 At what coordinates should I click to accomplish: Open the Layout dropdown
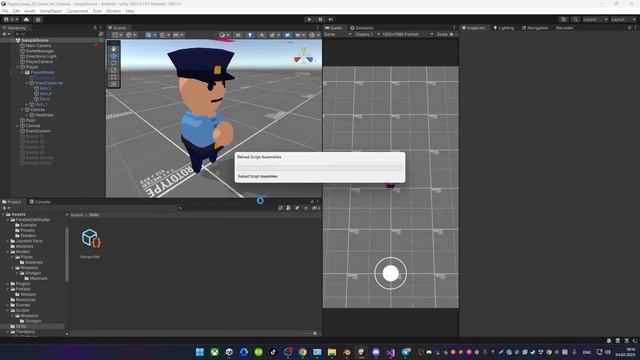[623, 19]
